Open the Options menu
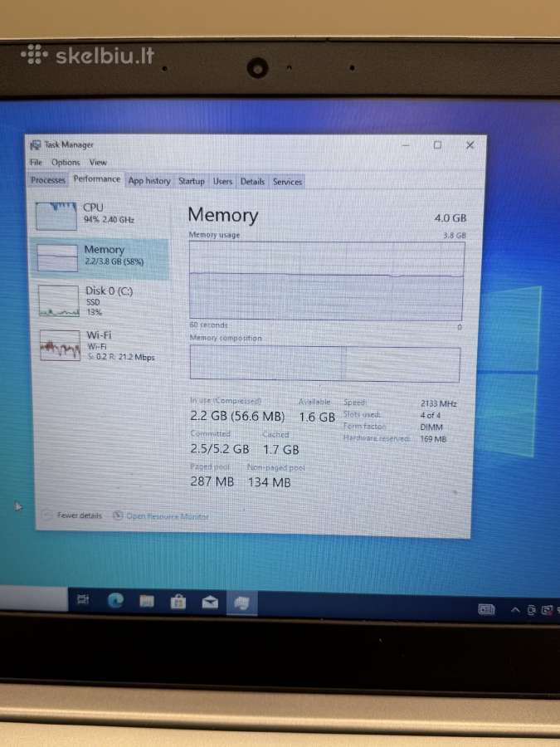 click(66, 163)
